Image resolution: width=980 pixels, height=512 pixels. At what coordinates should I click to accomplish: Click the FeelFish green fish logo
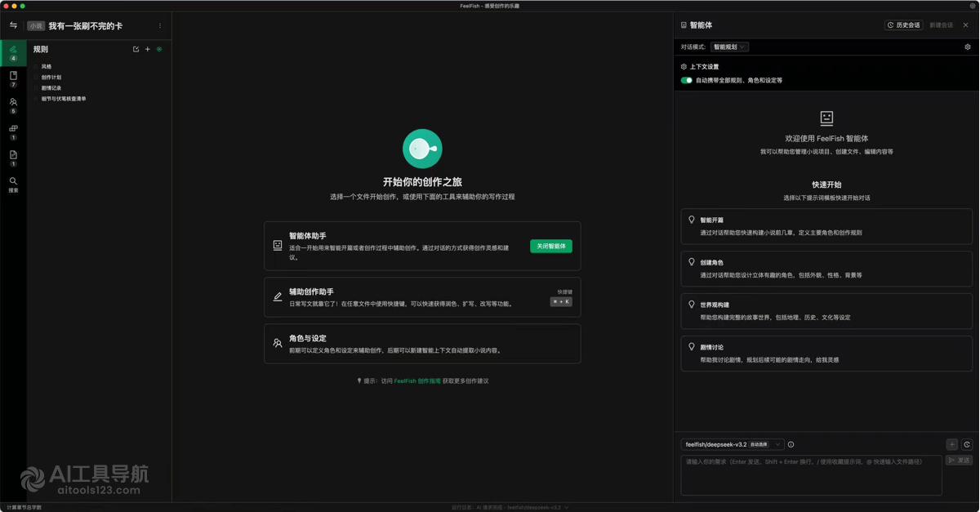(422, 149)
